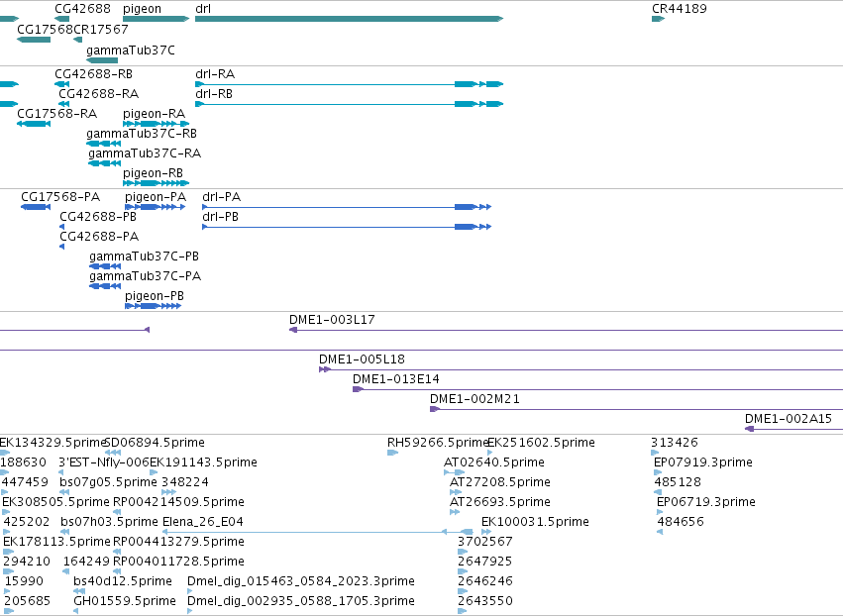Click the EK251602.5prime EST label
843x616 pixels.
tap(541, 443)
